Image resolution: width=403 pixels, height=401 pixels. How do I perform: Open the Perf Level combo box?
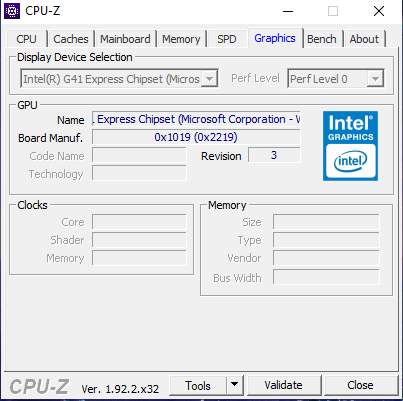pos(336,79)
